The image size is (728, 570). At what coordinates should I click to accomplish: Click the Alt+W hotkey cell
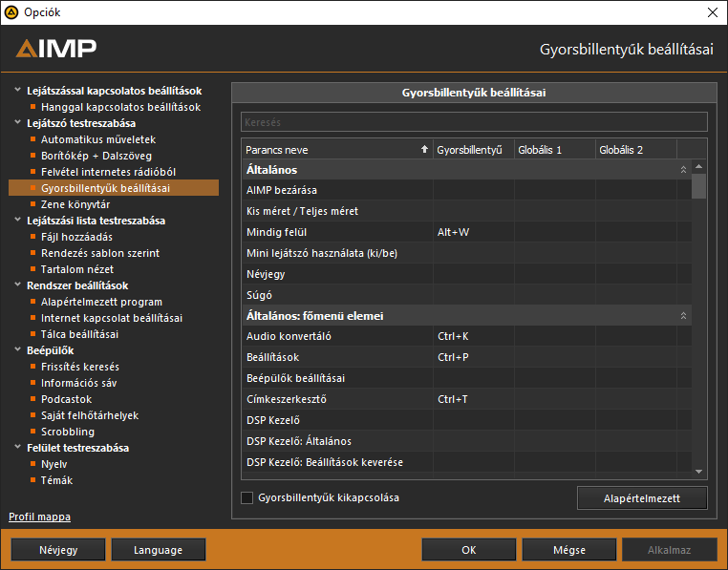pos(474,232)
